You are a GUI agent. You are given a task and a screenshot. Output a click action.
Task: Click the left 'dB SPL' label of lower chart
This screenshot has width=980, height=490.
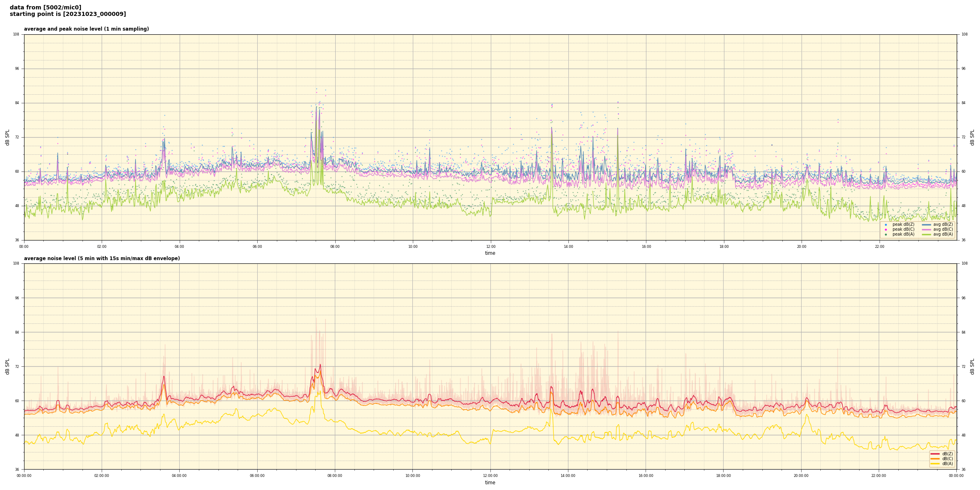(x=7, y=366)
